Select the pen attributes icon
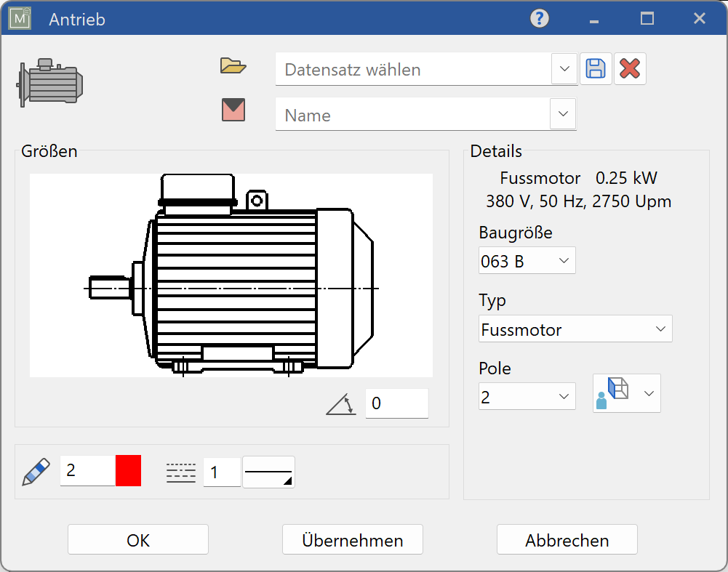 point(38,470)
